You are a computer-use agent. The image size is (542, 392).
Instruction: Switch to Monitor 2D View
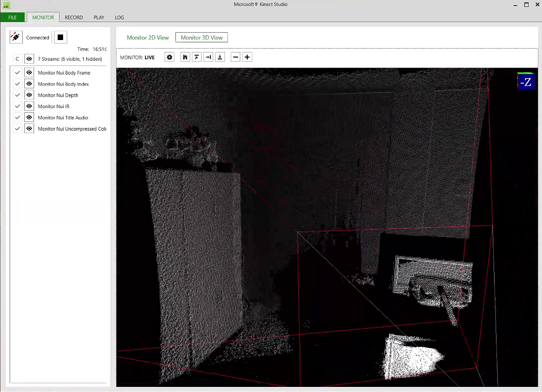148,37
